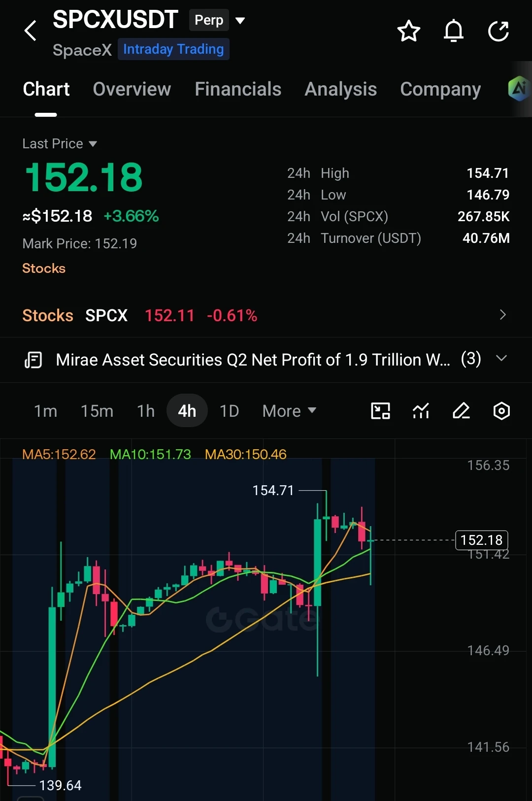Open Mirae Asset Securities news headline
The height and width of the screenshot is (801, 532).
(x=253, y=360)
